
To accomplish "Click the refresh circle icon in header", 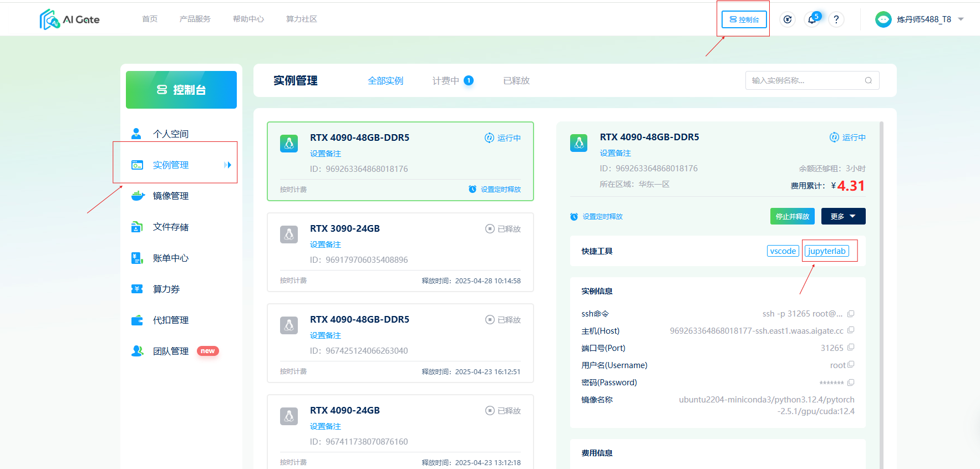I will [x=788, y=19].
